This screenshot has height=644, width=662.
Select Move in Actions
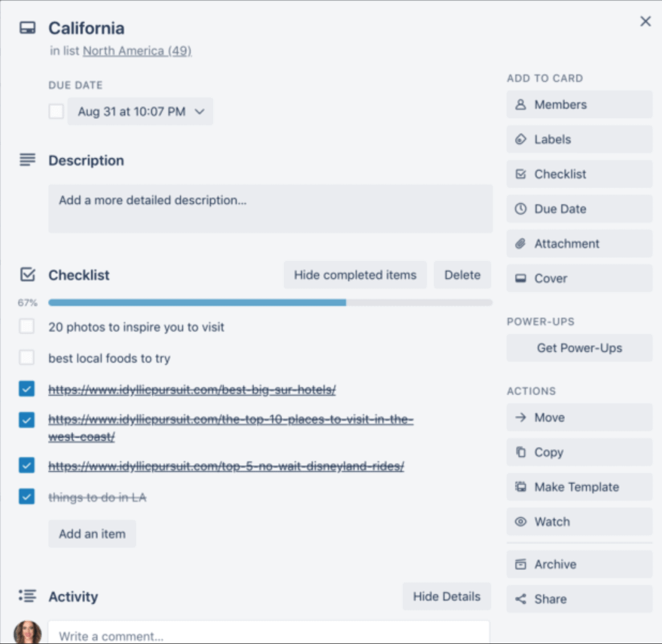click(580, 417)
